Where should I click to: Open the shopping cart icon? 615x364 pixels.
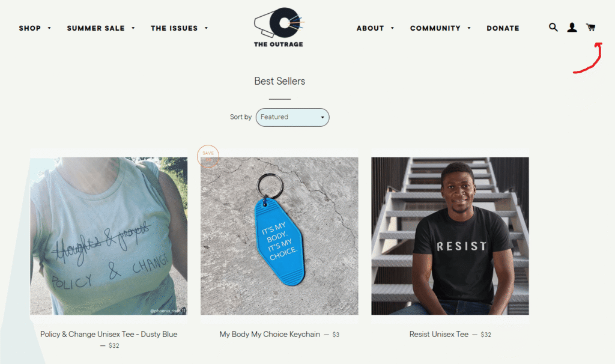[591, 28]
